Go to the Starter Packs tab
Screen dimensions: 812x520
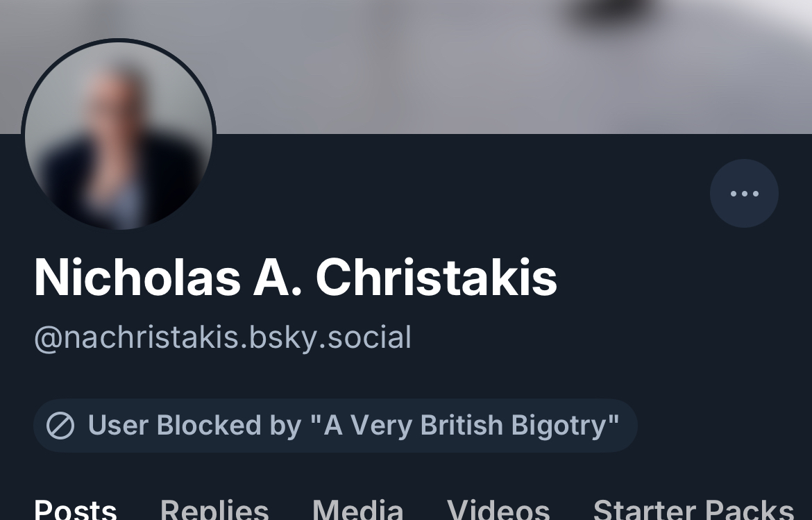pyautogui.click(x=693, y=510)
